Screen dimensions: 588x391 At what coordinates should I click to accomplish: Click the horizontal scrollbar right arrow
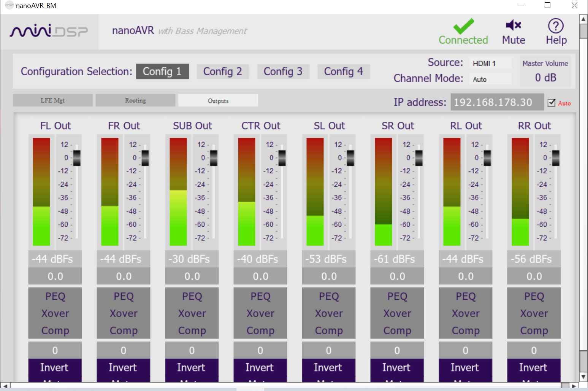[x=574, y=386]
